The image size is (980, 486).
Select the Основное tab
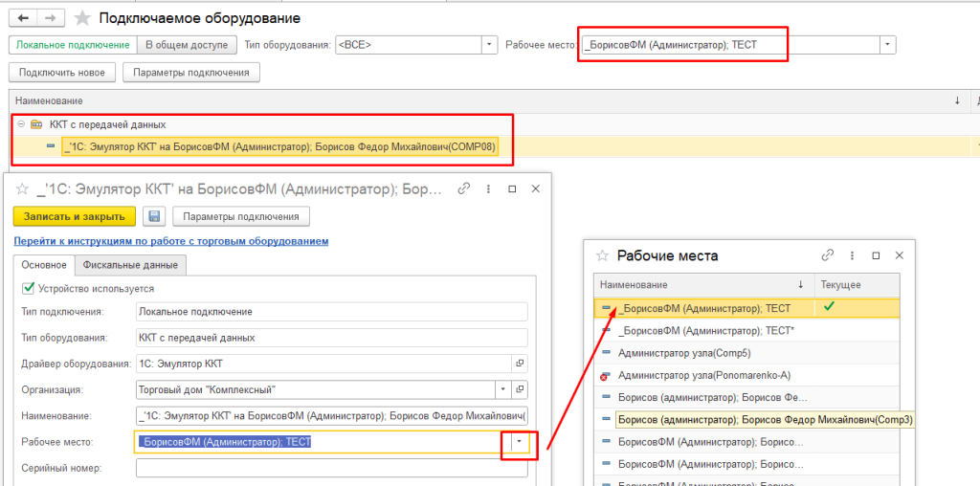click(x=44, y=265)
